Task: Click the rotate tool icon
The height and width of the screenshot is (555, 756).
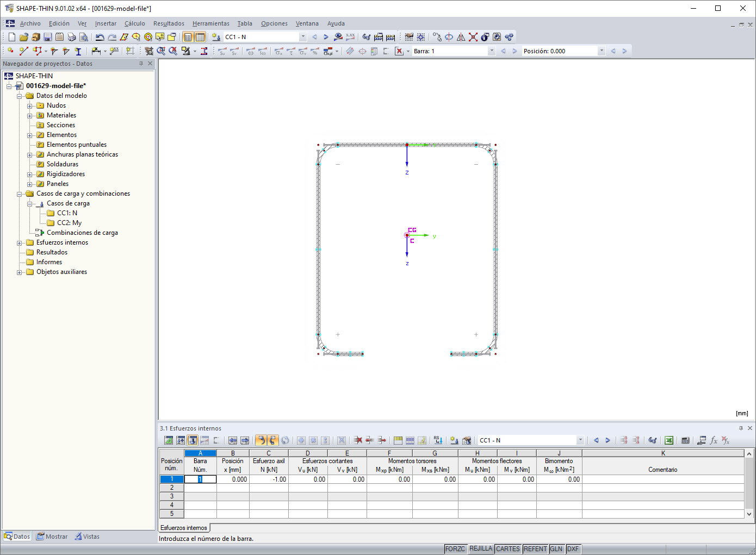Action: point(449,37)
